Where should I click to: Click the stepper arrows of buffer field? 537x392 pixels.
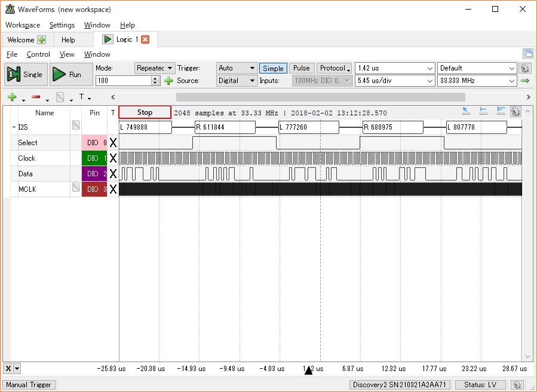click(x=155, y=81)
